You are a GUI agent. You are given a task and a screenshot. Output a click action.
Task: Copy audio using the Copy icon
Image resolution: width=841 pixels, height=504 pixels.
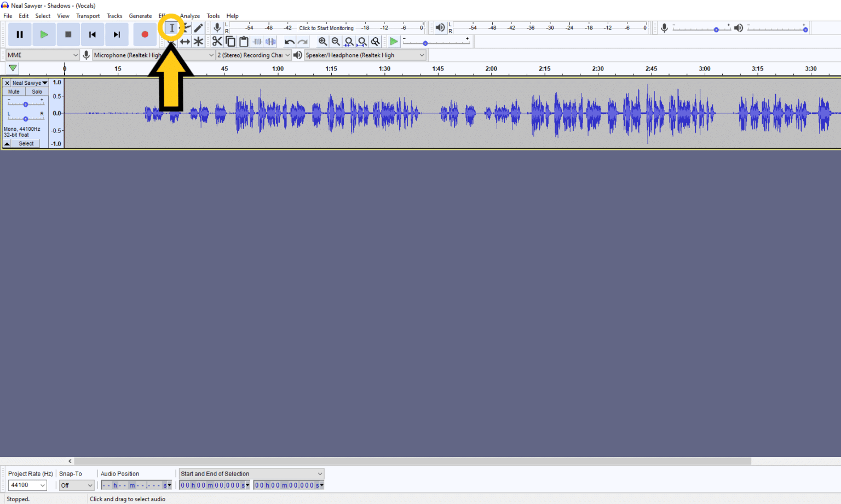[230, 41]
